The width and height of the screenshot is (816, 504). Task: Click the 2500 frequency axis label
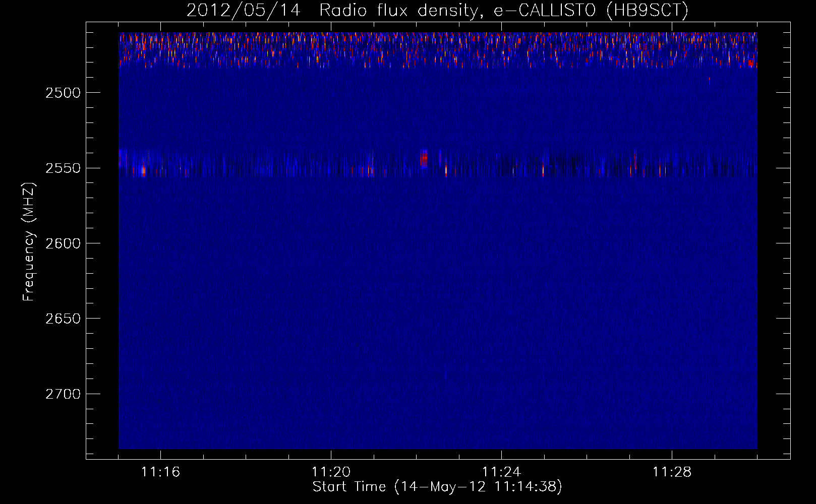(x=63, y=93)
